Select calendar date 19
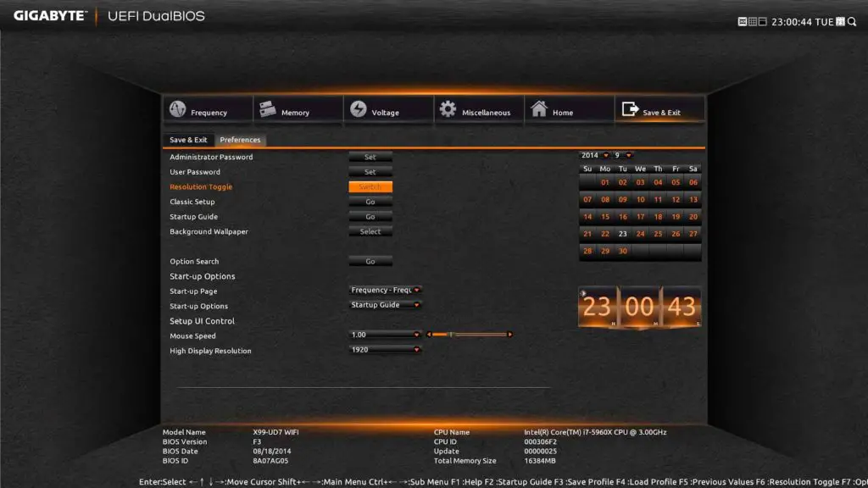The width and height of the screenshot is (868, 488). coord(676,217)
